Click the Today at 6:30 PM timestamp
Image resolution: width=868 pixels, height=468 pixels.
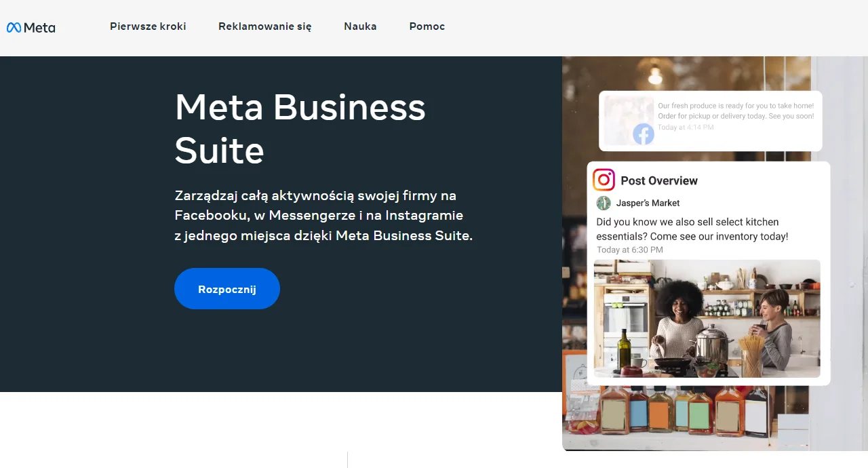630,250
